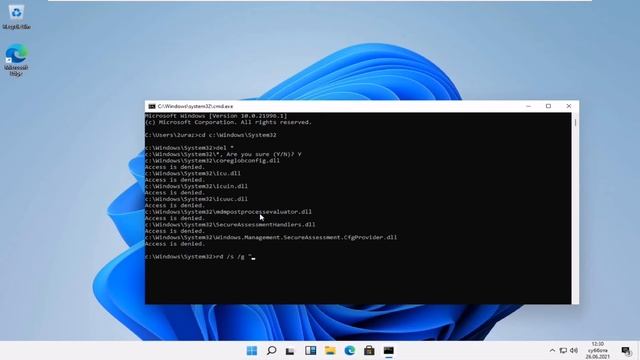640x360 pixels.
Task: Click the icuin.dll line
Action: click(196, 186)
